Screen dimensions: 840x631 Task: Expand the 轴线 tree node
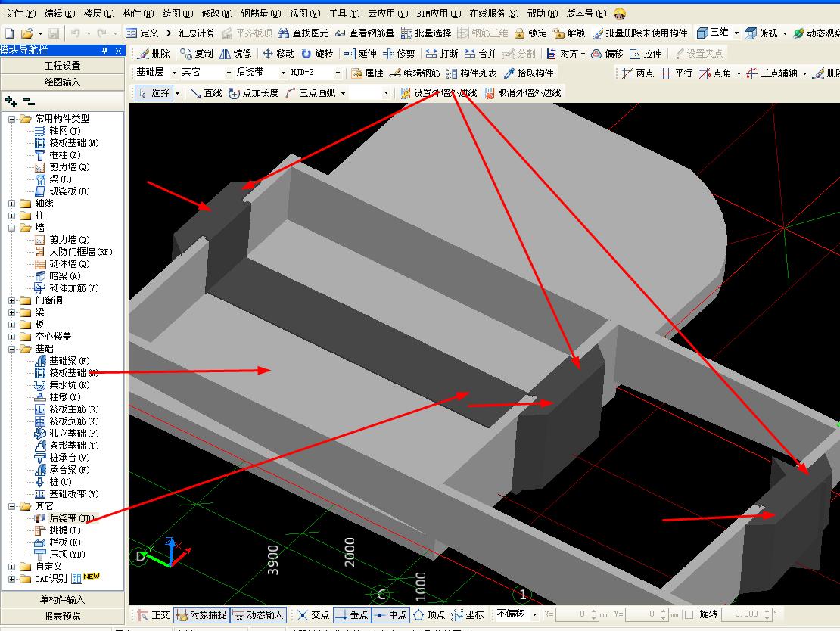[12, 204]
